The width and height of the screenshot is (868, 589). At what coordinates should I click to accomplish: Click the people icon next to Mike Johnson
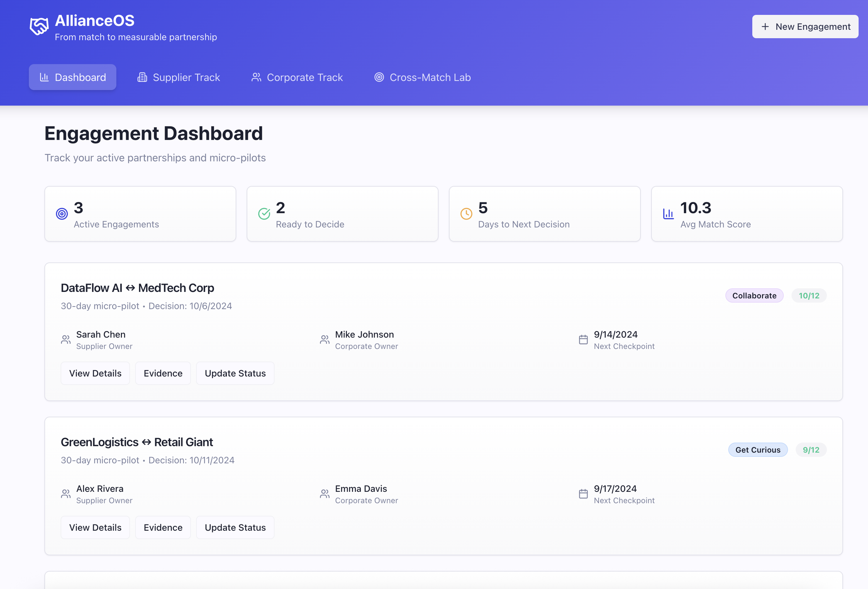pos(325,340)
